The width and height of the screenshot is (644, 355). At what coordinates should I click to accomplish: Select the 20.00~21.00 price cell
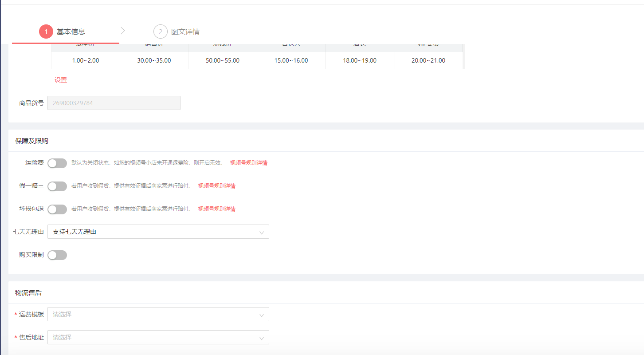(428, 60)
